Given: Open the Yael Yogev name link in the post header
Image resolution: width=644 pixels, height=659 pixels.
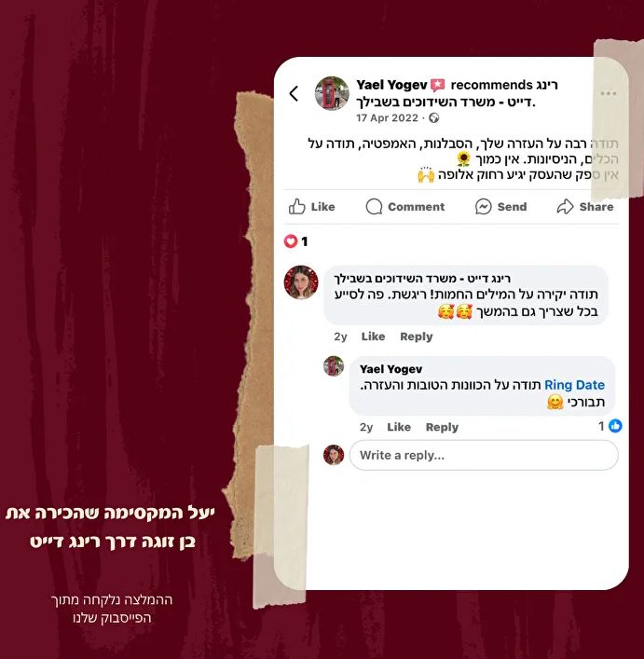Looking at the screenshot, I should point(391,85).
